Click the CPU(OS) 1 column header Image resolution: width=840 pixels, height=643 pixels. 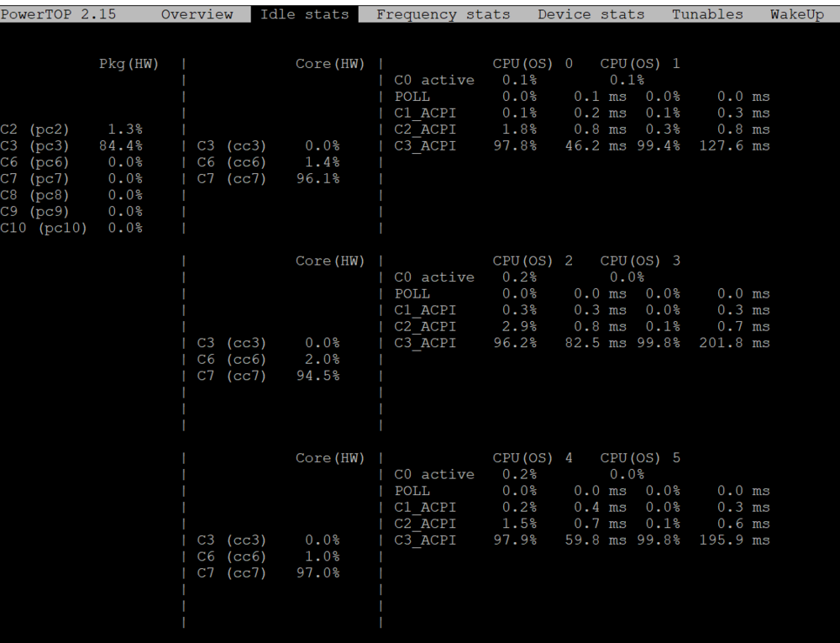(x=640, y=64)
